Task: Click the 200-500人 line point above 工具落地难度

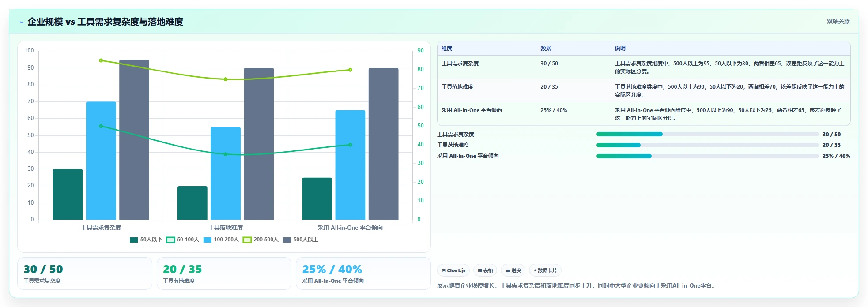Action: (226, 79)
